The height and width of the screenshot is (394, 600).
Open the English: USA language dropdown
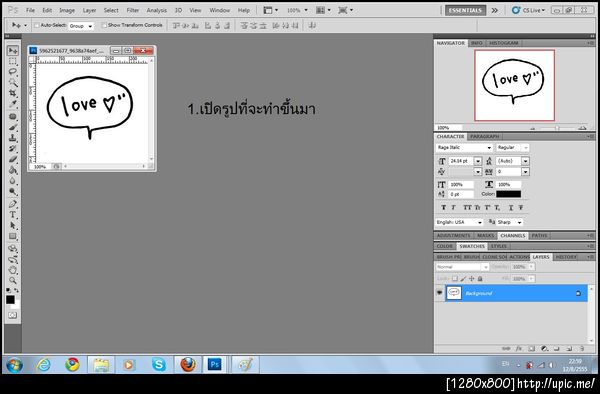point(459,222)
